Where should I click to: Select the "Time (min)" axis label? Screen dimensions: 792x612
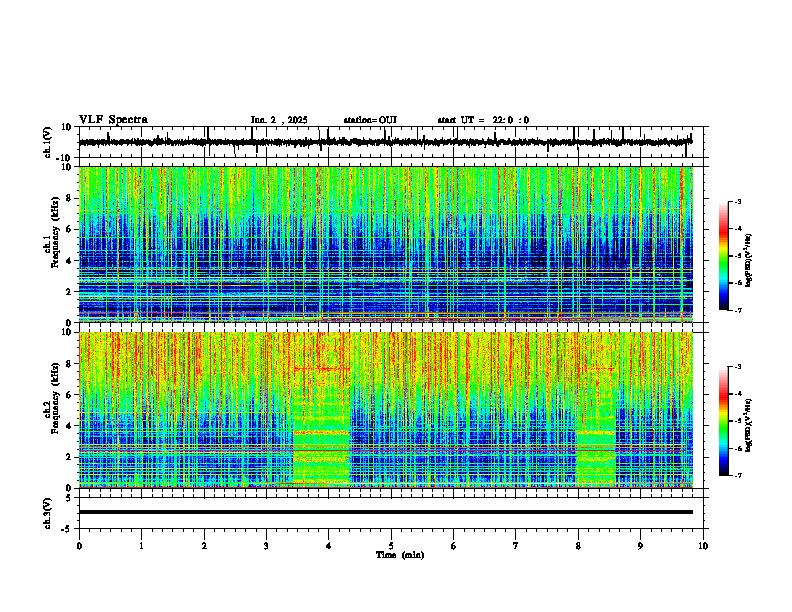[400, 555]
